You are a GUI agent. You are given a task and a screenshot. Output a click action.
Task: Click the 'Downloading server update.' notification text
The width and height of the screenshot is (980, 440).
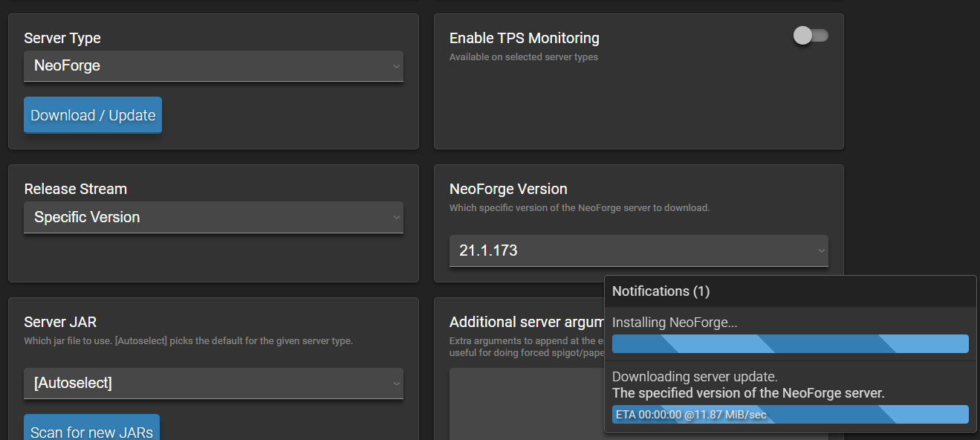tap(695, 377)
